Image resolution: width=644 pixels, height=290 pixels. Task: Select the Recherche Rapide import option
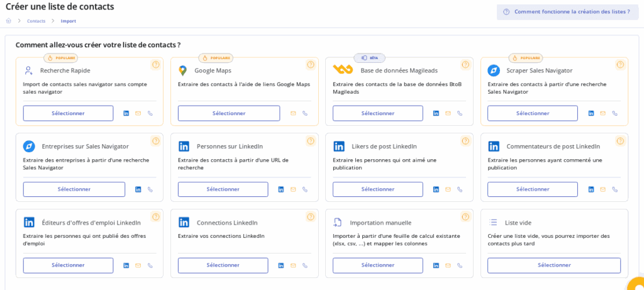pyautogui.click(x=68, y=113)
